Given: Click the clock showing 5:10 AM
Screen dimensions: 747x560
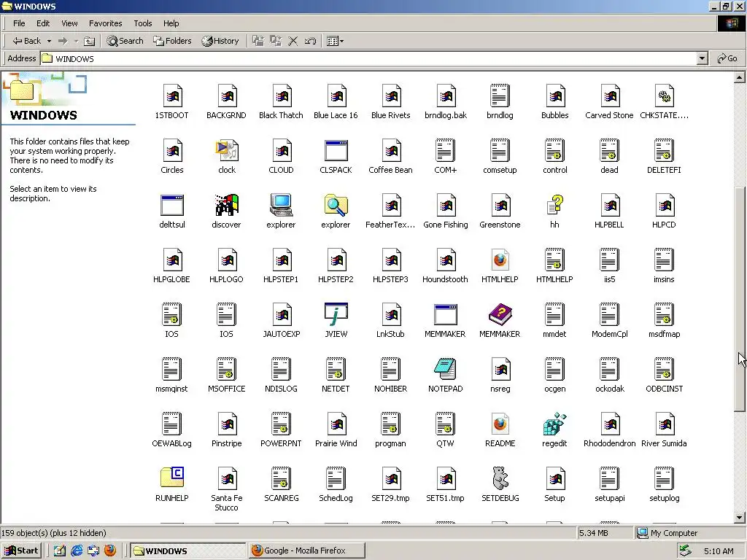Looking at the screenshot, I should pyautogui.click(x=719, y=551).
